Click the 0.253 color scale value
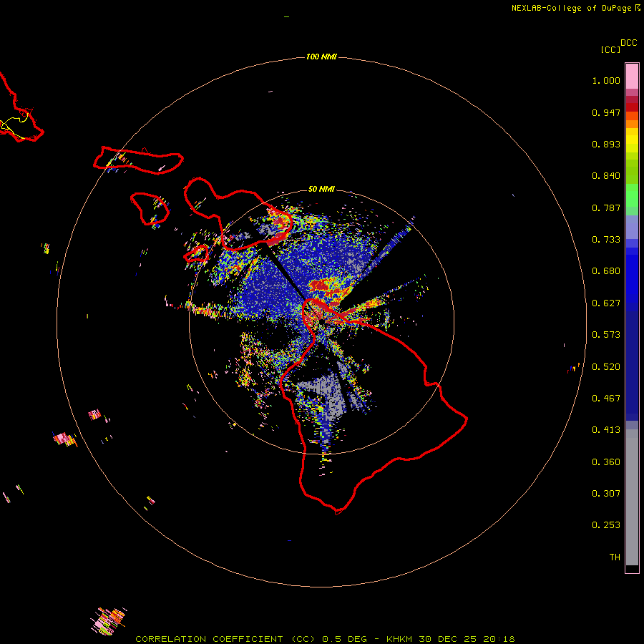The height and width of the screenshot is (644, 644). pyautogui.click(x=606, y=525)
